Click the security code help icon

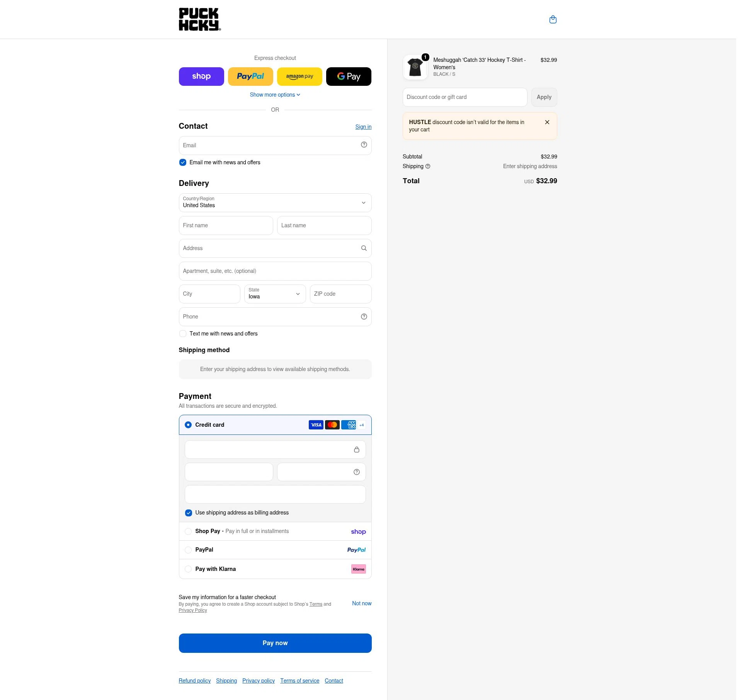pyautogui.click(x=356, y=472)
